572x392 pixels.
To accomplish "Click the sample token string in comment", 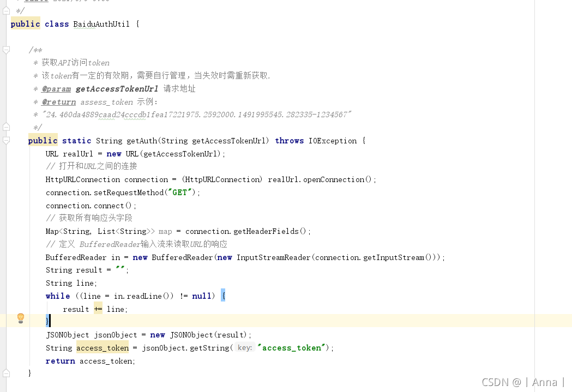I will (x=197, y=115).
